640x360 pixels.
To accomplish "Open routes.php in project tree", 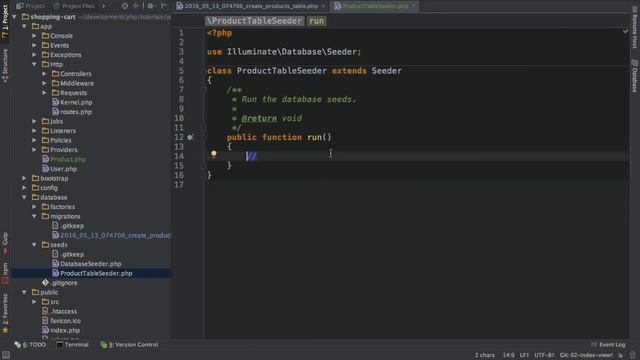I will (76, 112).
